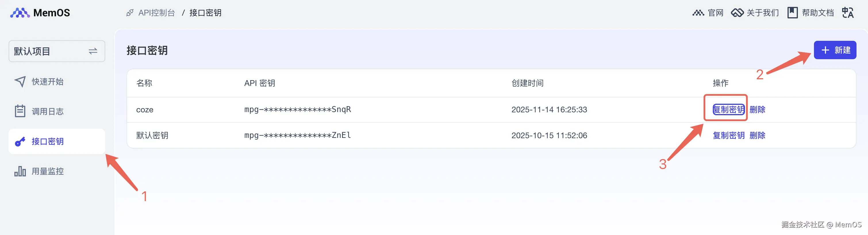
Task: Navigate to API控制台 breadcrumb
Action: tap(157, 13)
